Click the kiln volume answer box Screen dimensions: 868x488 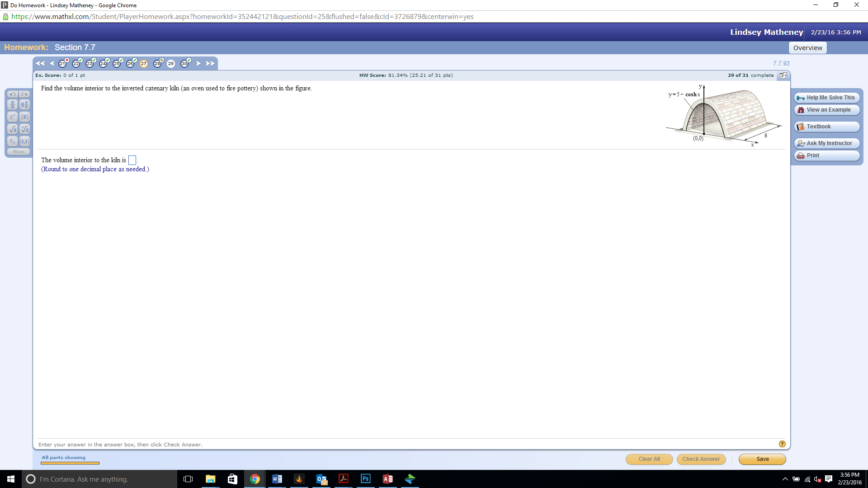pyautogui.click(x=132, y=160)
